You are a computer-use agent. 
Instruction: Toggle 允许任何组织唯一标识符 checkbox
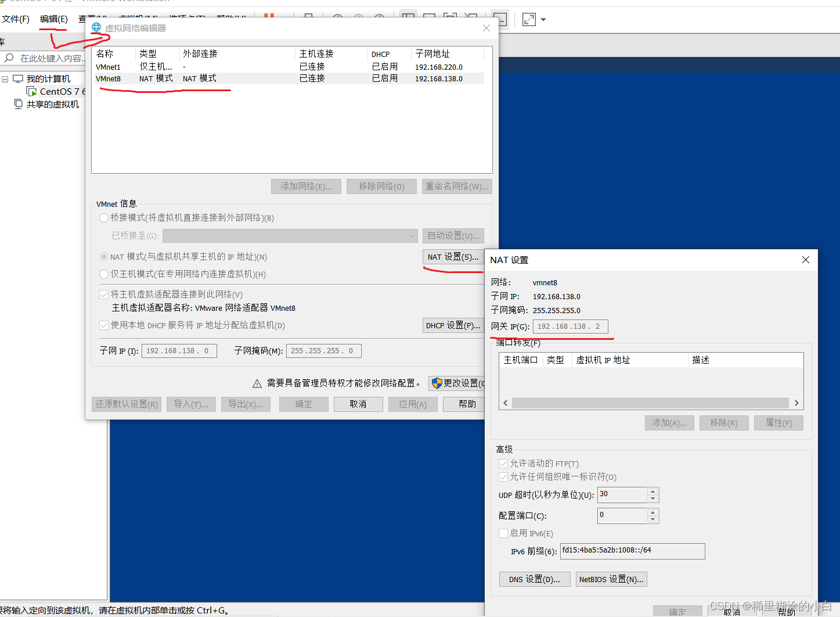click(503, 477)
